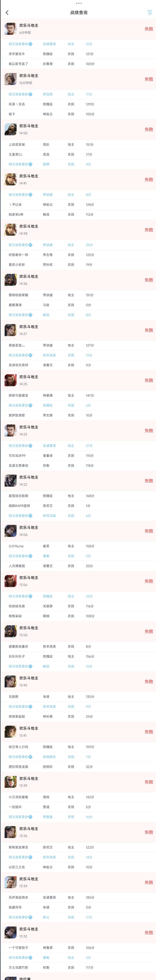
Task: Tap the 战绩查询 page title
Action: coord(79,13)
